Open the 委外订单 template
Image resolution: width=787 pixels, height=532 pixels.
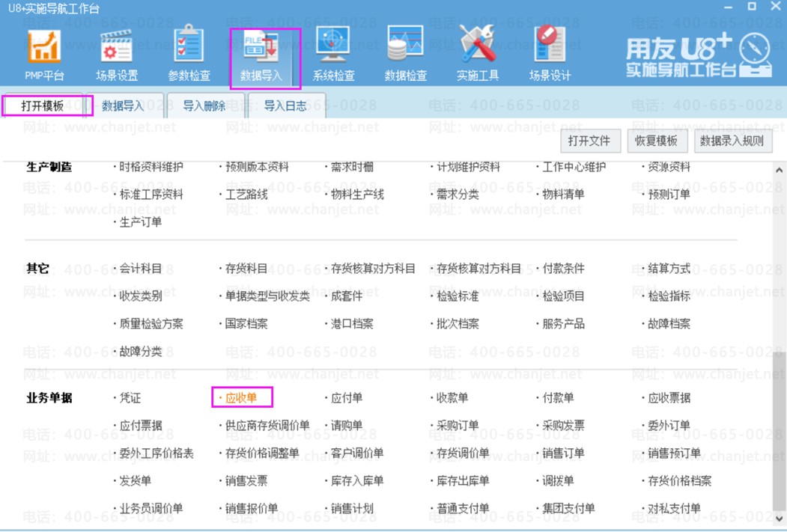coord(669,426)
